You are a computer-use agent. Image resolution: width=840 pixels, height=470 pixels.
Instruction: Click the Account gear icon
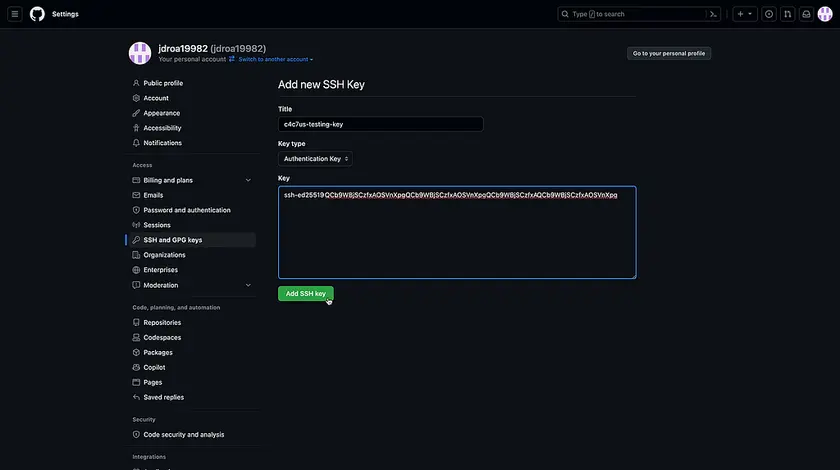tap(136, 98)
